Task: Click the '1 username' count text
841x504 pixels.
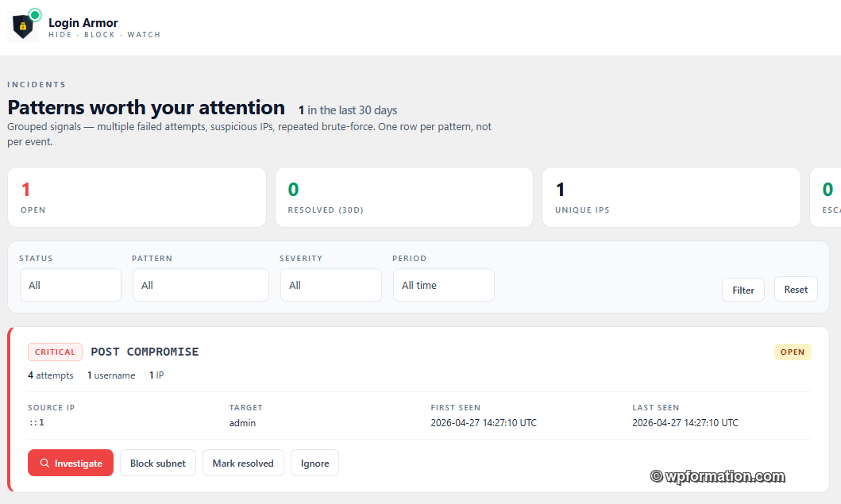Action: pos(111,375)
